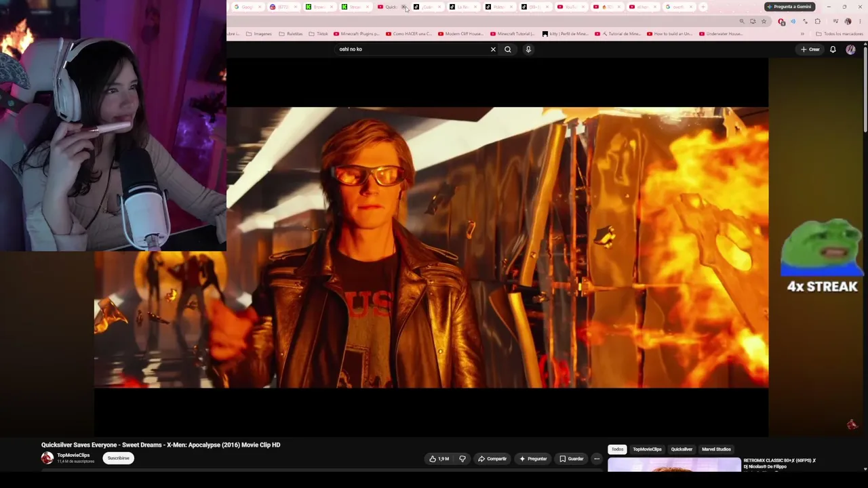The image size is (868, 488).
Task: Click the Preguntar button
Action: (533, 459)
